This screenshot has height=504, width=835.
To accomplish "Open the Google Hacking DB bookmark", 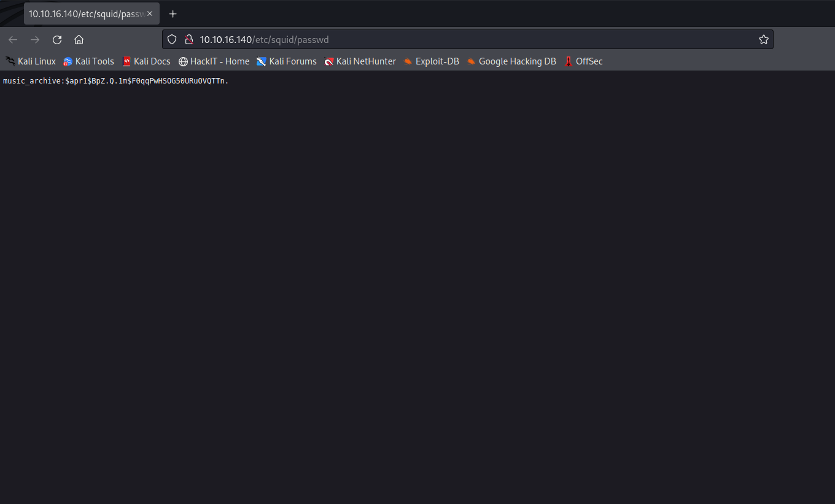I will [x=511, y=61].
